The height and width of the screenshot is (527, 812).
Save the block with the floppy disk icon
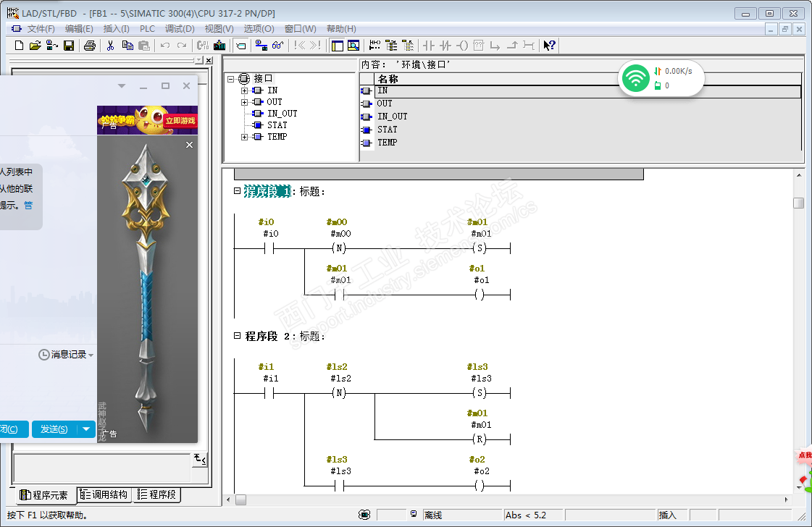point(68,46)
